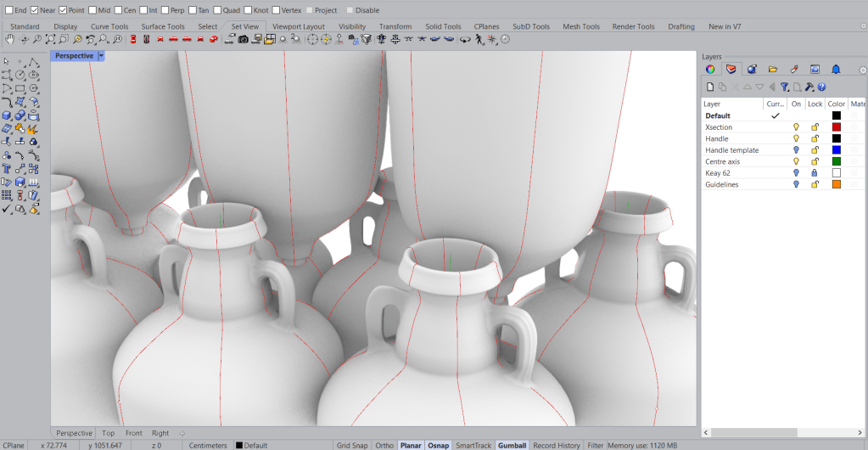
Task: Open layers panel Help icon
Action: coord(821,87)
